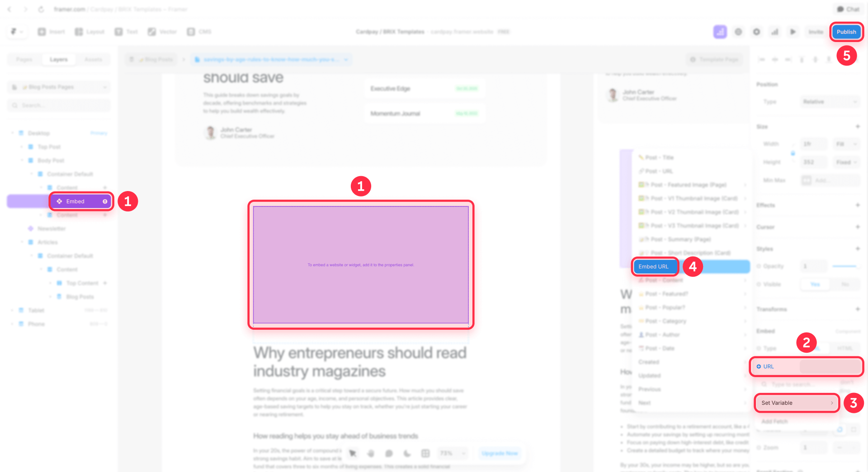Click the layers Search field
Screen dimensions: 868x472
pyautogui.click(x=59, y=105)
